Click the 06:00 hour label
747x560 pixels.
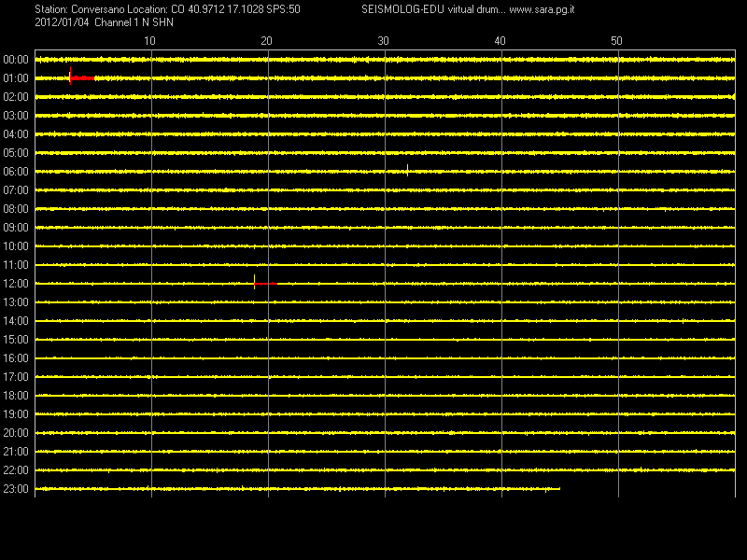16,172
